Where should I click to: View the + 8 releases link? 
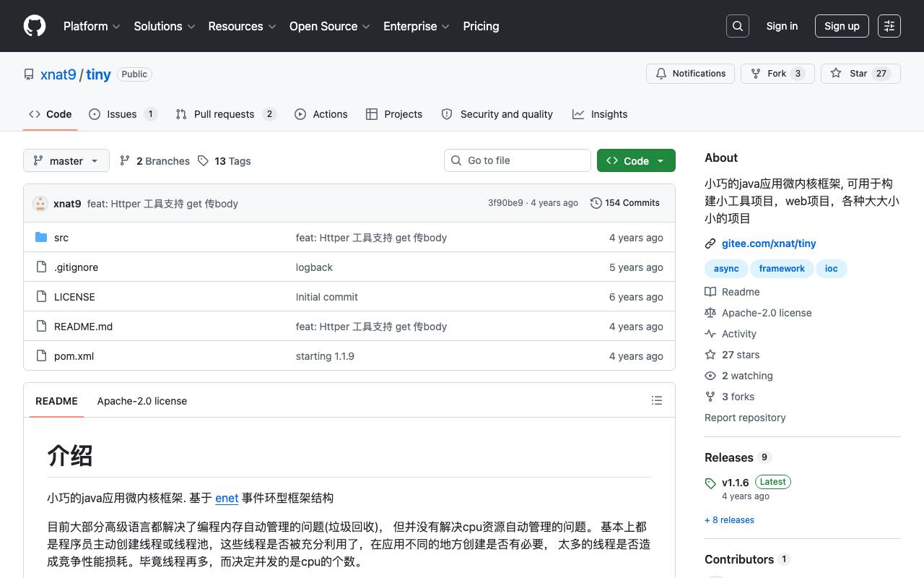click(729, 520)
